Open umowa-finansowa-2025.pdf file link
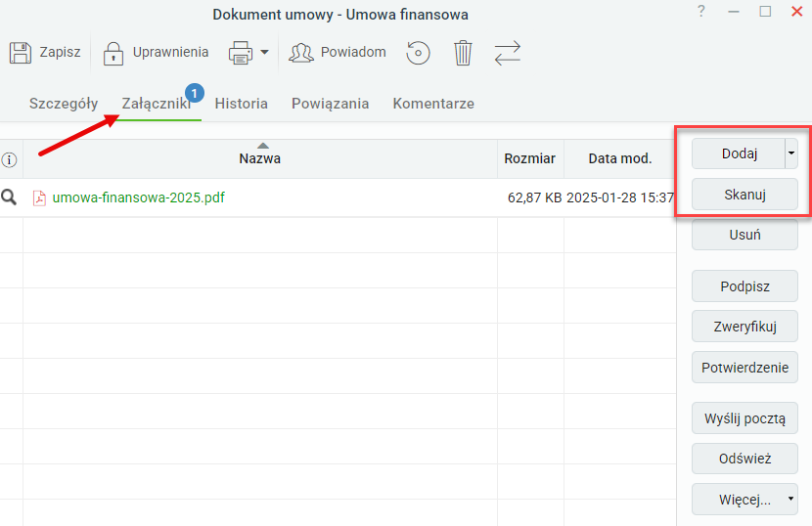 [x=139, y=197]
